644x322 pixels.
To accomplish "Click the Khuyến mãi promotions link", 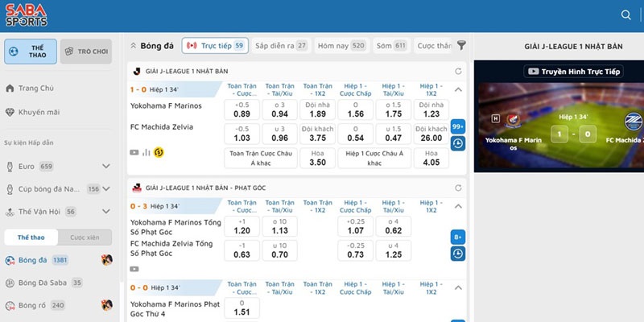I will pos(39,112).
